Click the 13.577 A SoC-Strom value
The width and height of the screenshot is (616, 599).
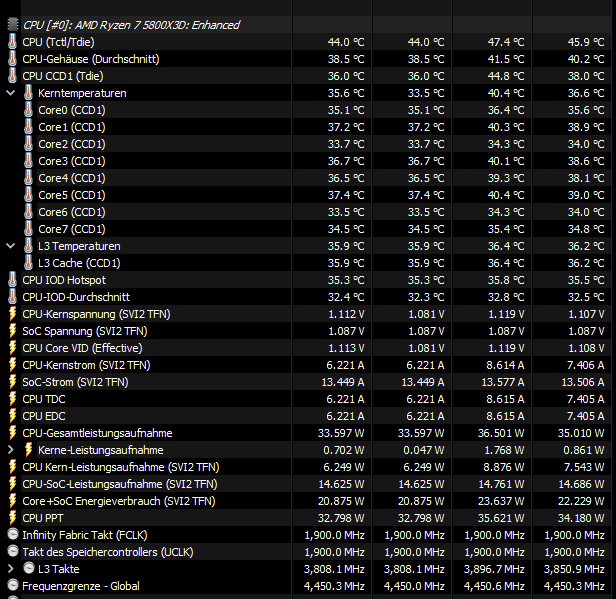point(503,382)
